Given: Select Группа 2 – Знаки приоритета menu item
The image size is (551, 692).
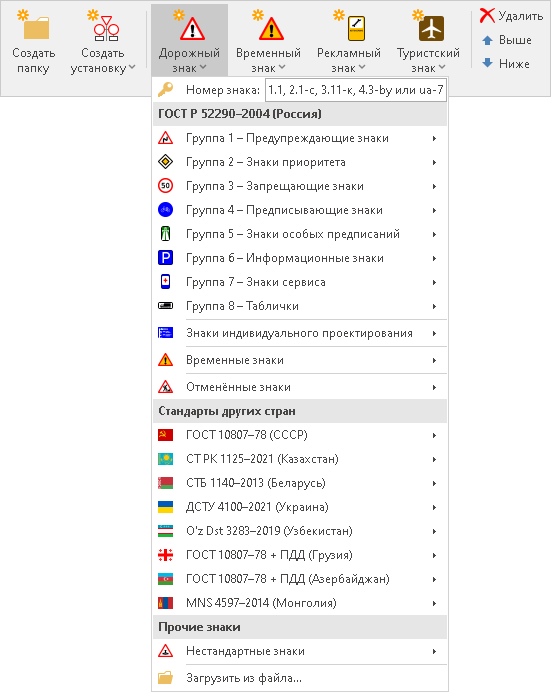Looking at the screenshot, I should tap(300, 162).
